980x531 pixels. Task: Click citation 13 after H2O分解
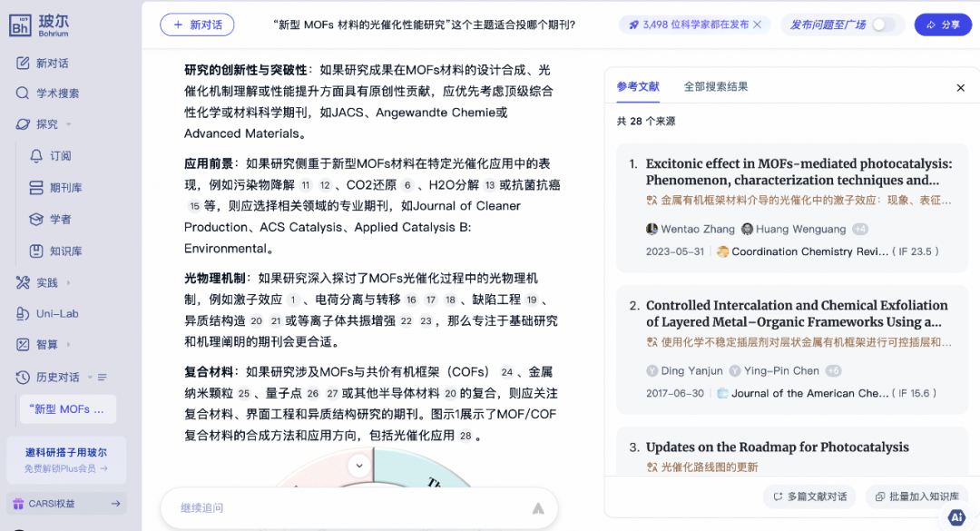pyautogui.click(x=489, y=185)
